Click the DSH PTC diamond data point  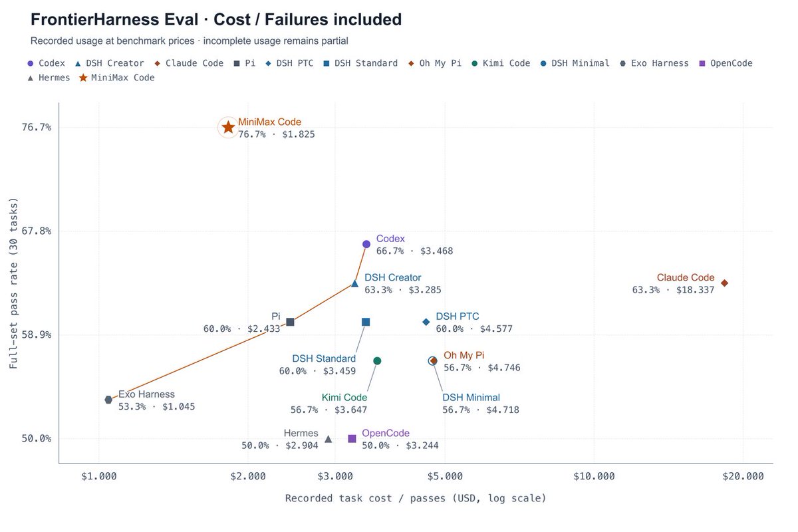(x=426, y=322)
